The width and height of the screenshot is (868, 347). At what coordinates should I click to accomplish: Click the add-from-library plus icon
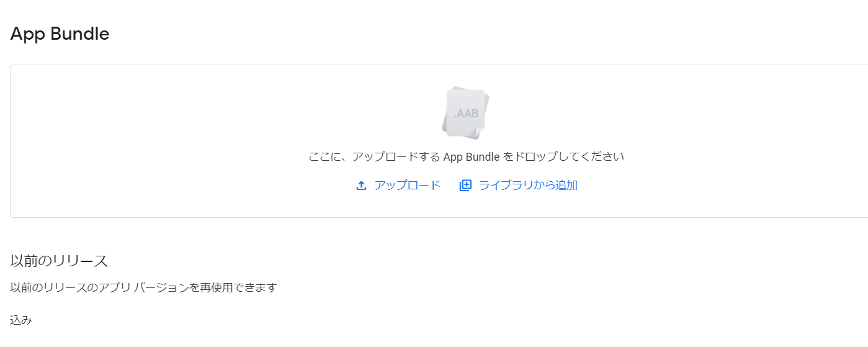click(465, 185)
